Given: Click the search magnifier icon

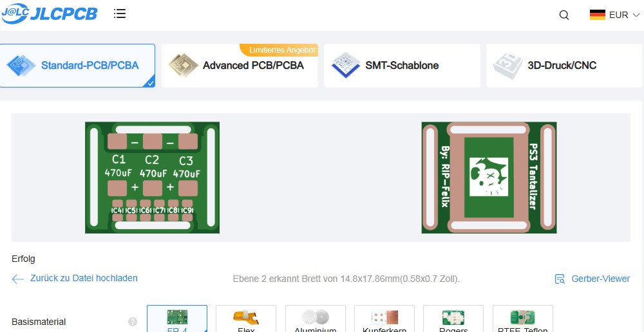Looking at the screenshot, I should coord(564,15).
